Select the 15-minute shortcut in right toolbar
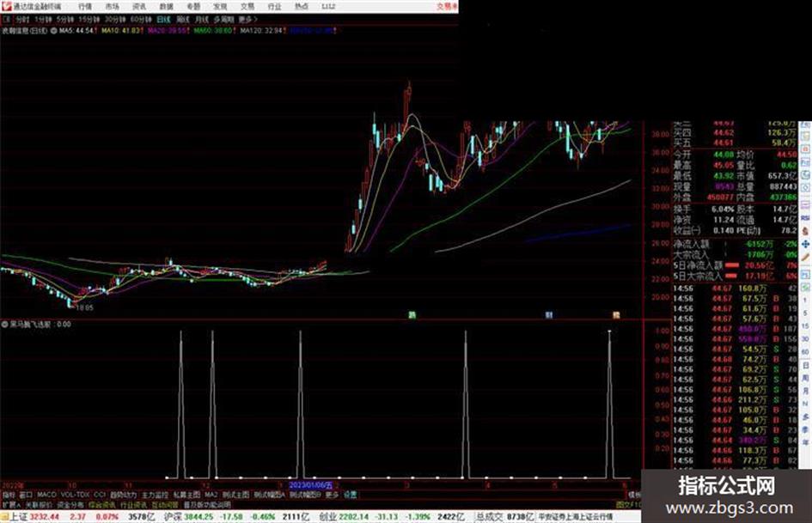812x523 pixels. (805, 326)
